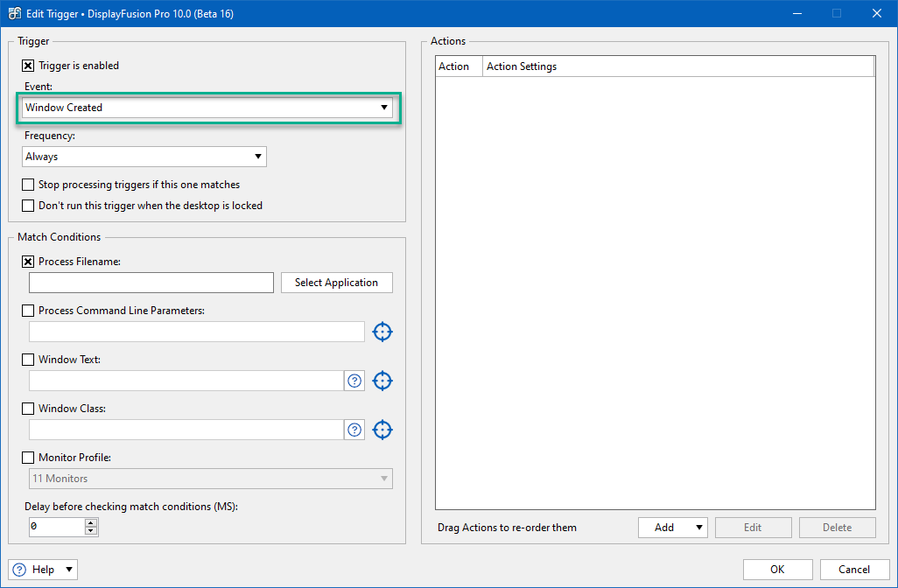Screen dimensions: 898x588
Task: Click the Select Application button
Action: coord(336,283)
